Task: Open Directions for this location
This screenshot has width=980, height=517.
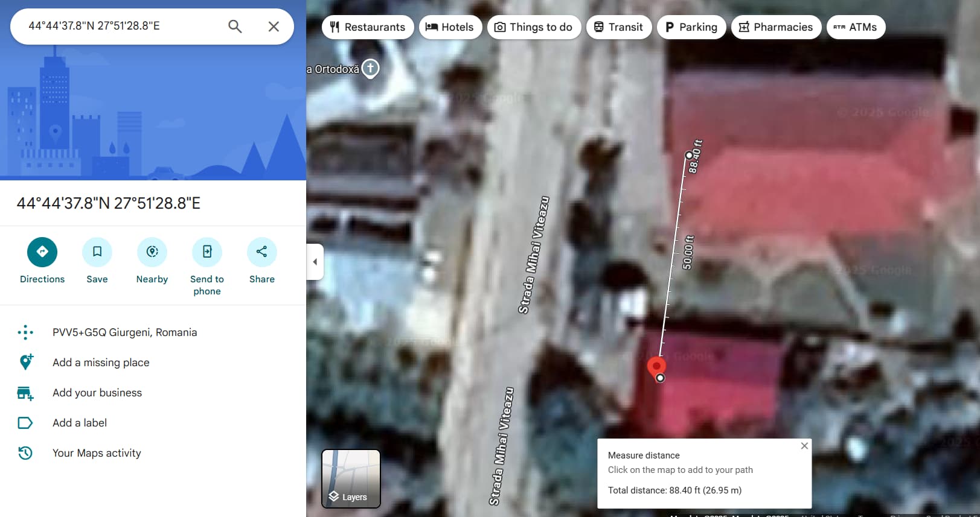Action: (x=42, y=261)
